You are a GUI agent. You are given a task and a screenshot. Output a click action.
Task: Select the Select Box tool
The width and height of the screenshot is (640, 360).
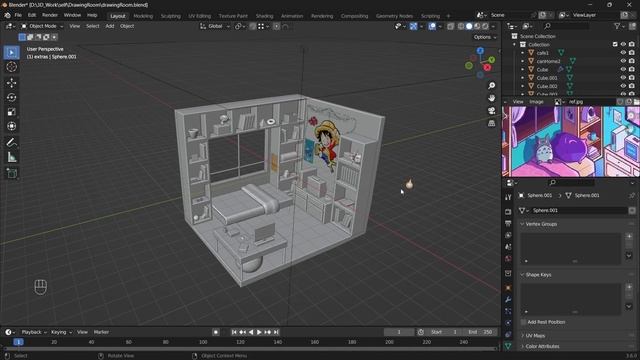coord(11,53)
